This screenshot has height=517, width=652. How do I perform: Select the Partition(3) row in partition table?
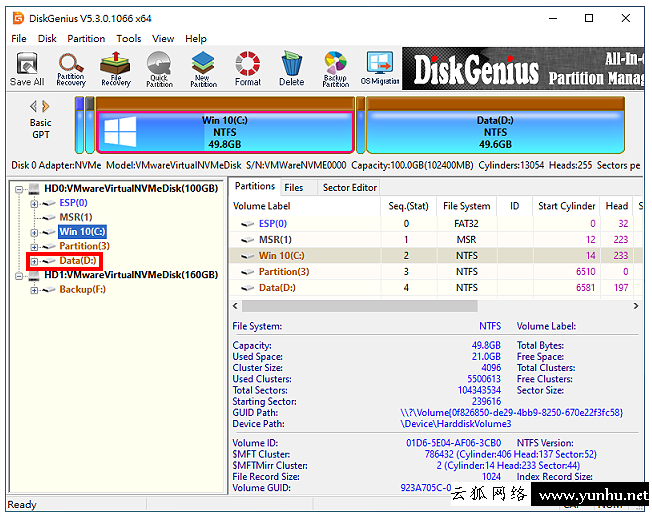point(436,272)
